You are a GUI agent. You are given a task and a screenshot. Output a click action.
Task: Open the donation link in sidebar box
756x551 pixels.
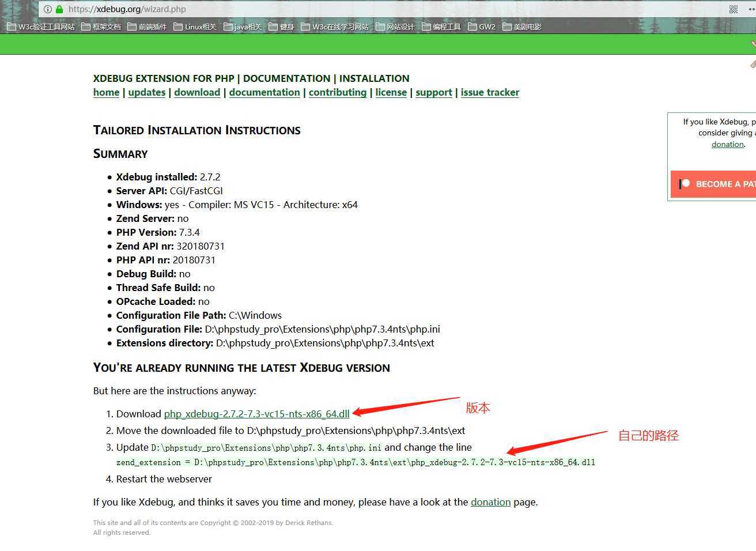tap(728, 144)
